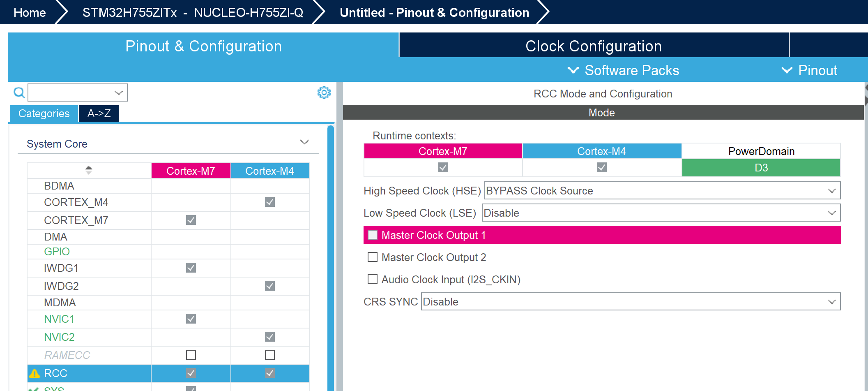868x391 pixels.
Task: Click the D3 PowerDomain button
Action: (760, 168)
